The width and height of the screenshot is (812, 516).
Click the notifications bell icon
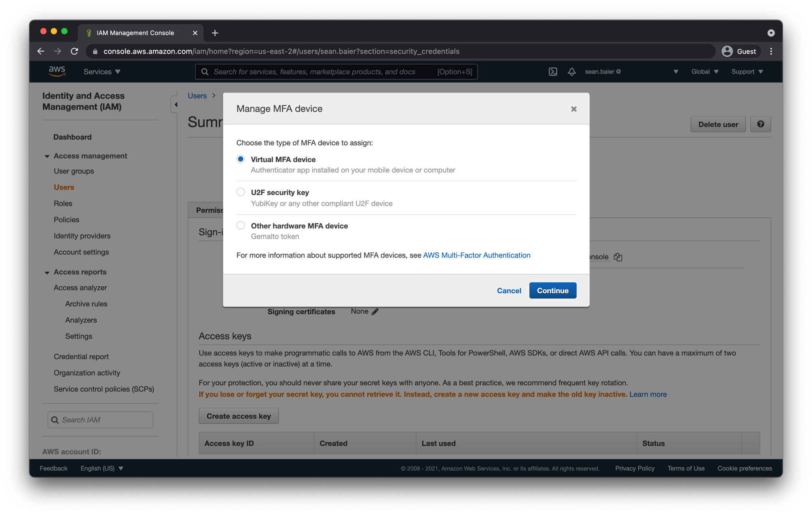pos(572,72)
